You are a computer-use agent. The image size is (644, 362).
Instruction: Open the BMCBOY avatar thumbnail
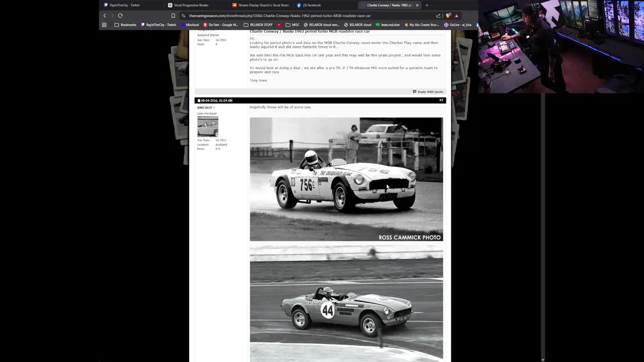[x=208, y=126]
